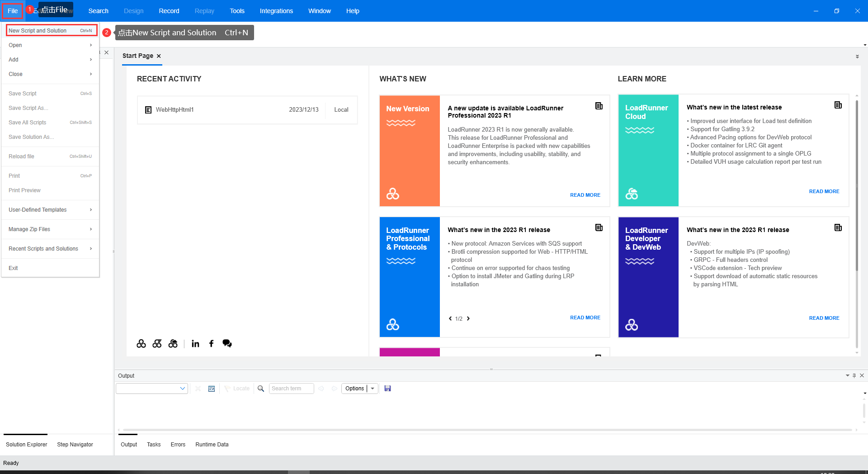This screenshot has width=868, height=474.
Task: Switch to the Tasks tab at the bottom
Action: pos(154,445)
